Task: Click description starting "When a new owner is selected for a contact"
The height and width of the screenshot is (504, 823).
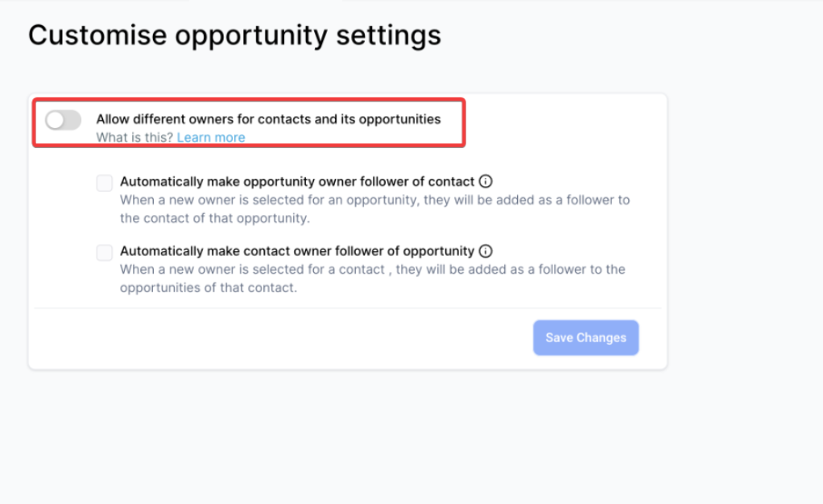Action: point(372,269)
